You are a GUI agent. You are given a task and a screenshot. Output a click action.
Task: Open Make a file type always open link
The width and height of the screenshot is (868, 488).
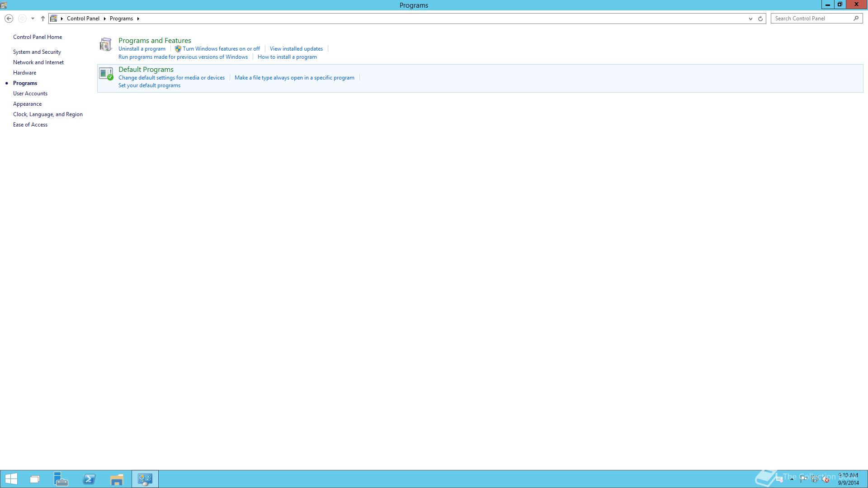[x=294, y=78]
